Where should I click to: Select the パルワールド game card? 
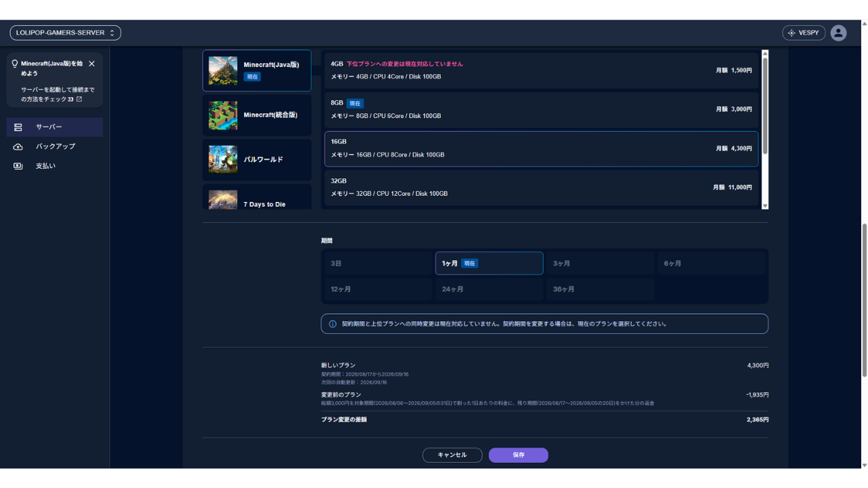click(x=257, y=159)
